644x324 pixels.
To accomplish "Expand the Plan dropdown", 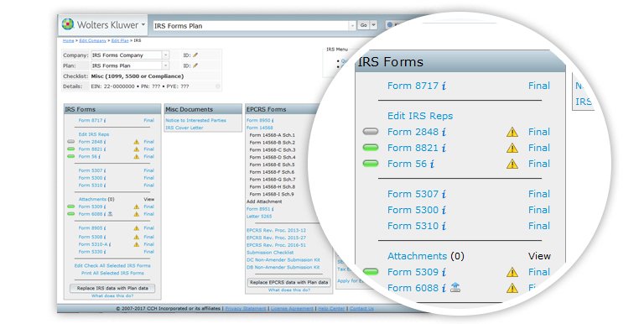I will (165, 65).
